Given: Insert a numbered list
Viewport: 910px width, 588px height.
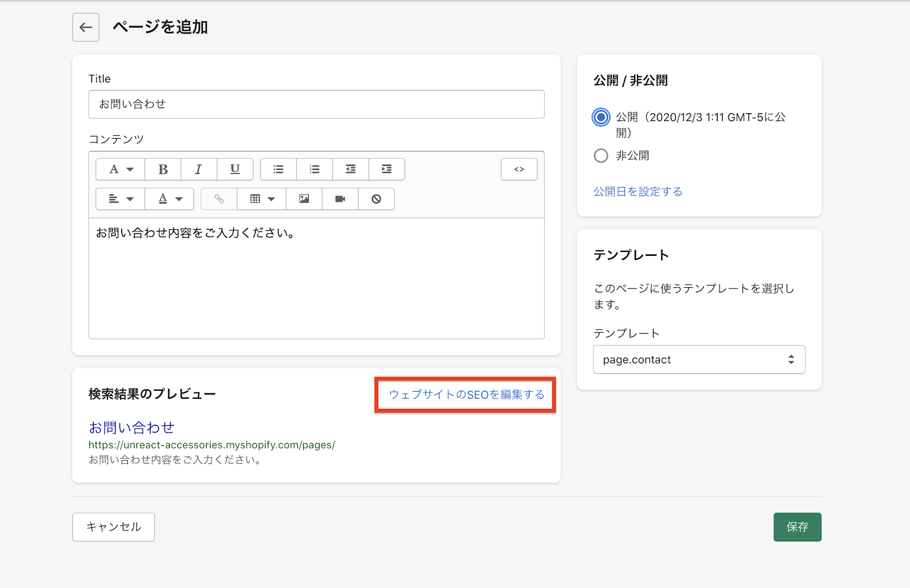Looking at the screenshot, I should 315,169.
